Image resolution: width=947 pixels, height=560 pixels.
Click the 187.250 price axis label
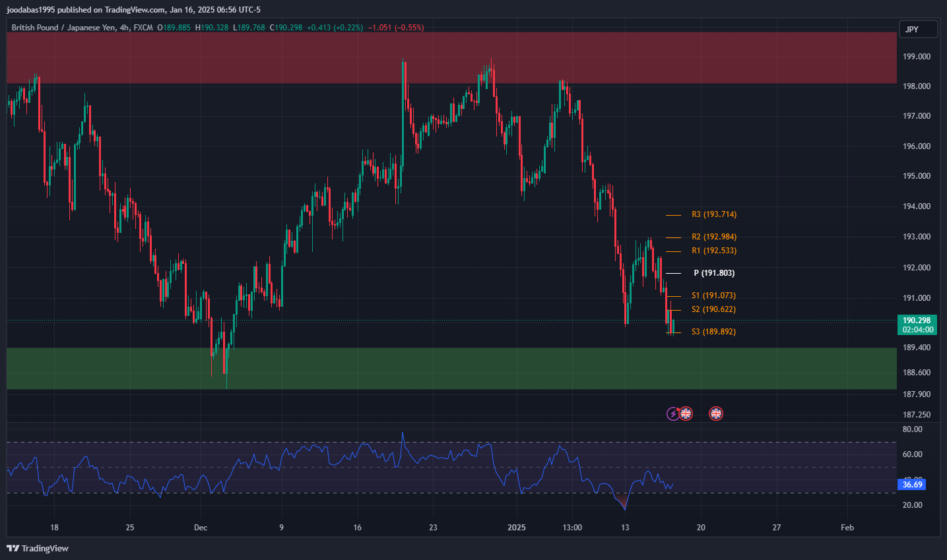(x=917, y=415)
